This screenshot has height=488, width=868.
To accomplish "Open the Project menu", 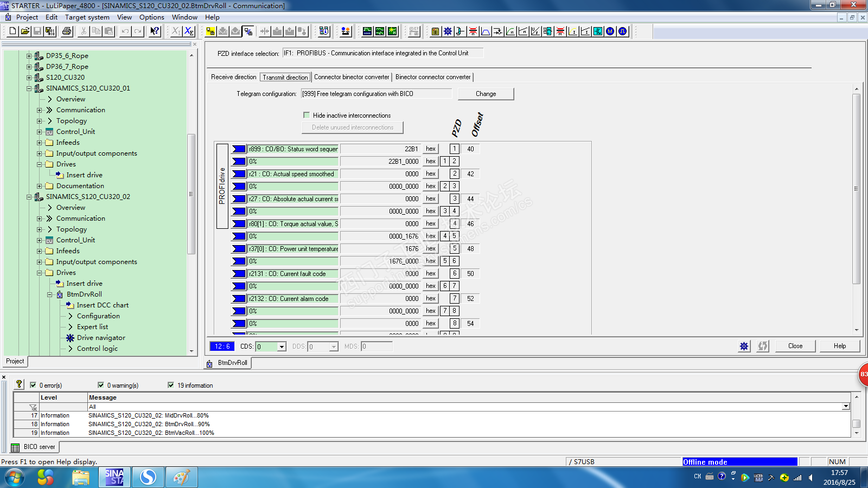I will pos(27,17).
